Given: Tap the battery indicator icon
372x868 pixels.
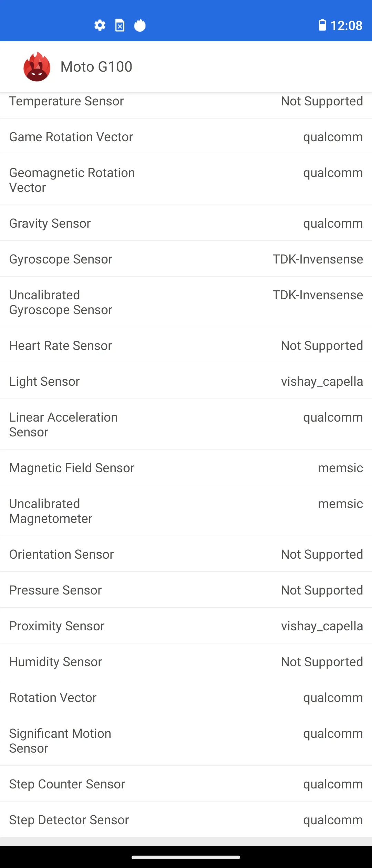Looking at the screenshot, I should [322, 25].
